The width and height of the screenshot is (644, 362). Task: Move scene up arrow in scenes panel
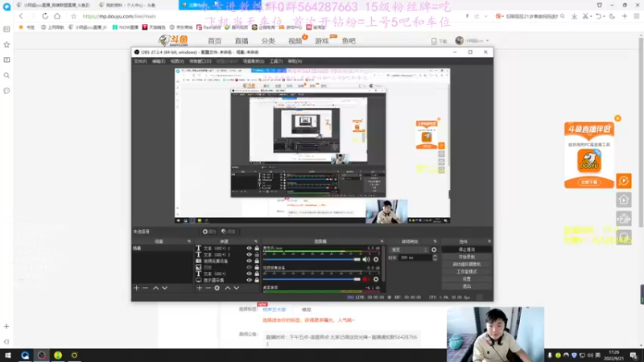point(155,288)
